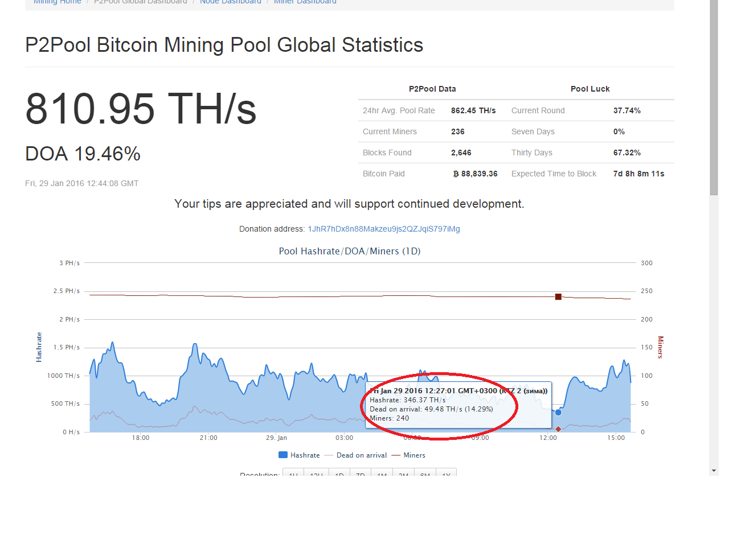Screen dimensions: 729x560
Task: Select the 1M resolution button
Action: 382,473
